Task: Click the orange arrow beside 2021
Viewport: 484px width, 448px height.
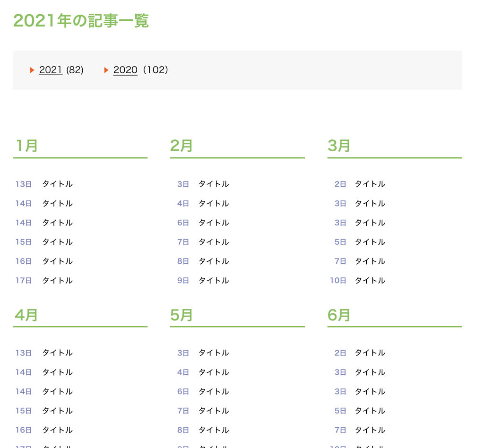Action: pos(32,70)
